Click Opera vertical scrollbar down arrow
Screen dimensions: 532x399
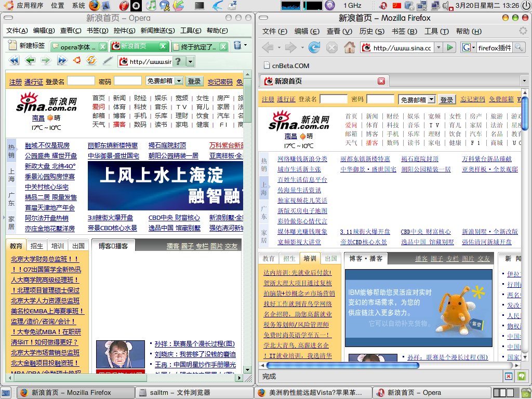(247, 369)
